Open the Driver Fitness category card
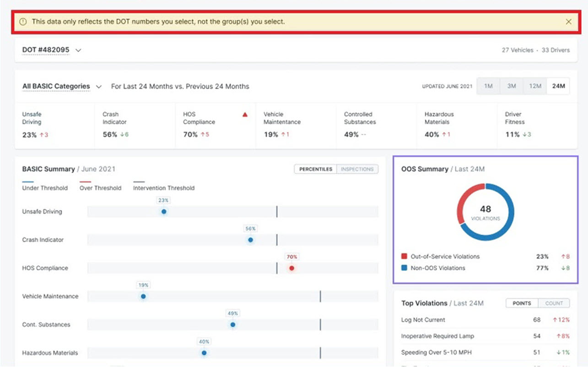This screenshot has height=367, width=588. tap(537, 125)
